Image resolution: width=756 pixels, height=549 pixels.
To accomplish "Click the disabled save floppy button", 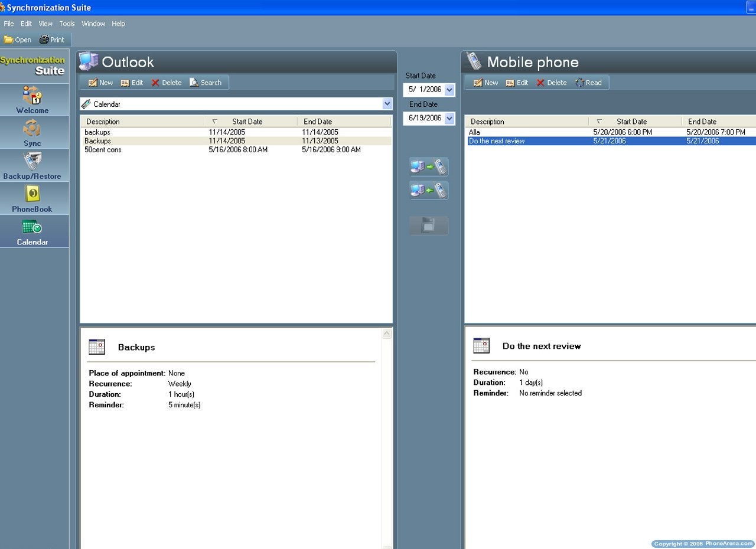I will pyautogui.click(x=429, y=226).
